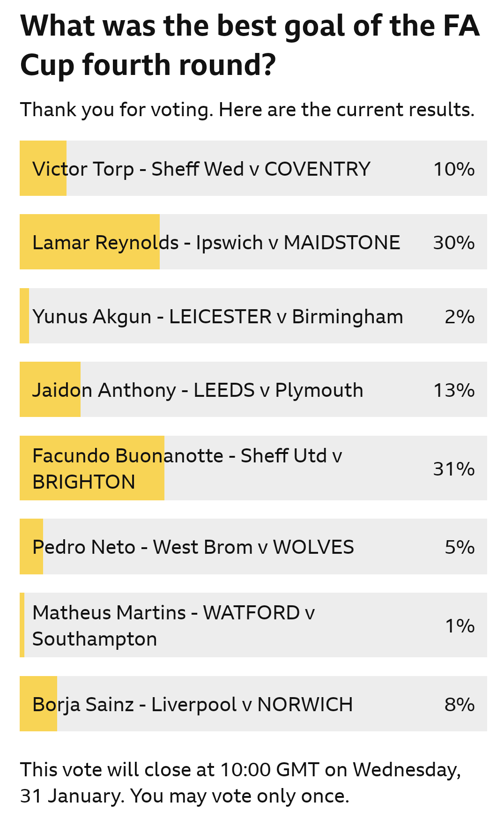Image resolution: width=504 pixels, height=818 pixels.
Task: Click the 8% percentage label
Action: point(460,705)
